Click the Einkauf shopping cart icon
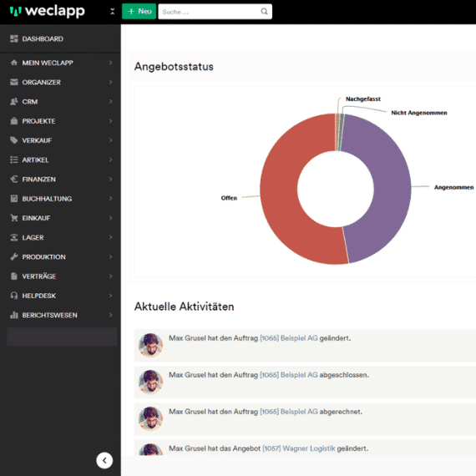This screenshot has height=476, width=476. (x=14, y=218)
